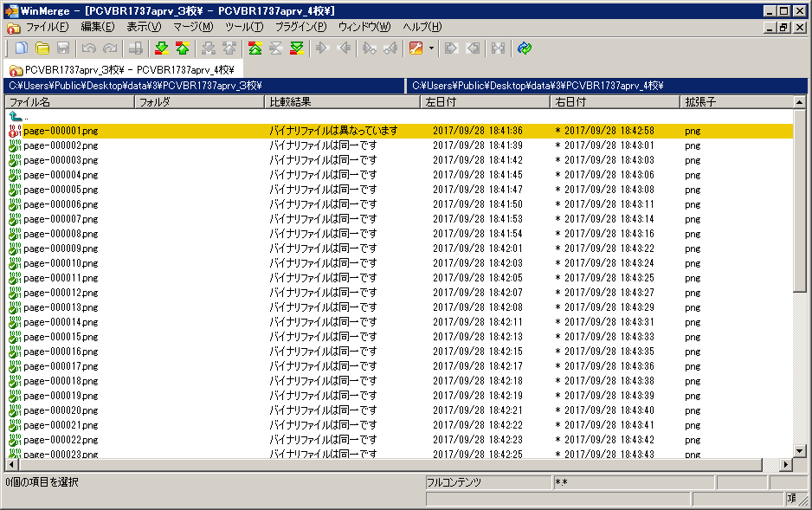Select file page-000021.png
The width and height of the screenshot is (812, 510).
61,425
